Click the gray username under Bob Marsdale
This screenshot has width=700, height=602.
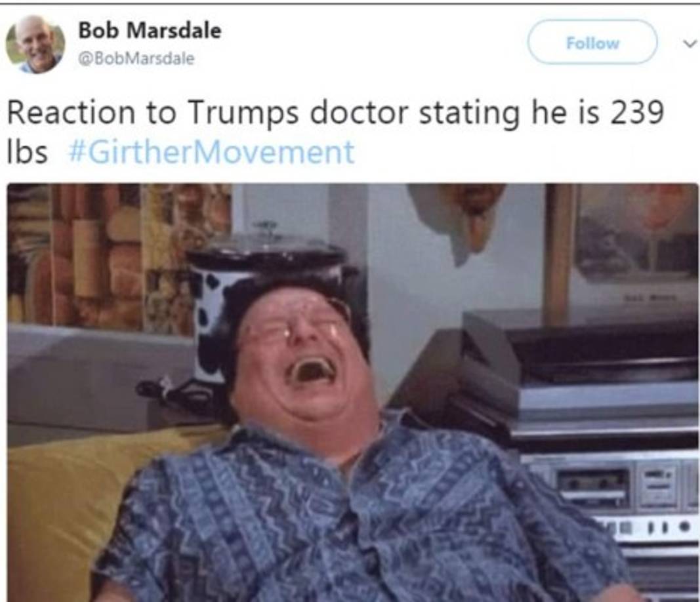[136, 58]
